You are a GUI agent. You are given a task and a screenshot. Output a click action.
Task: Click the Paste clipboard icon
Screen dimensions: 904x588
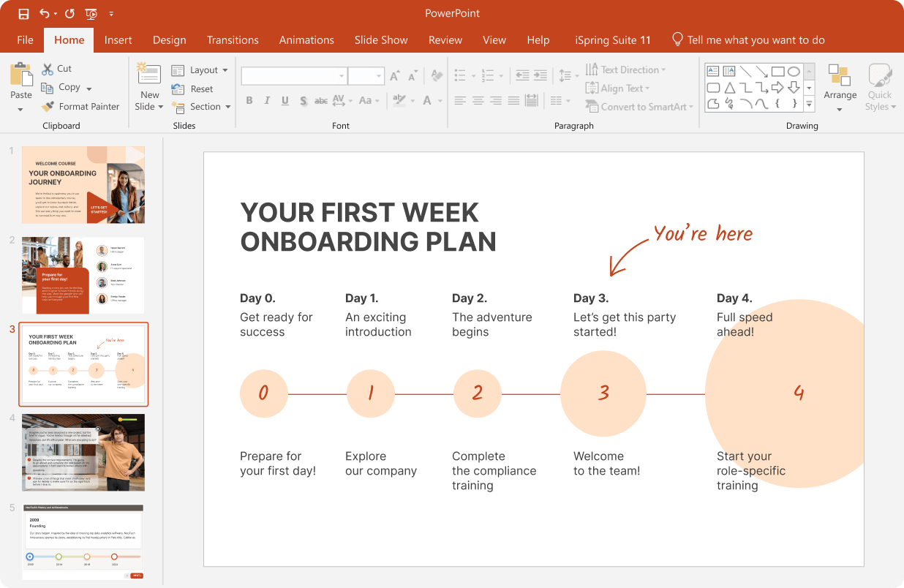pyautogui.click(x=21, y=76)
